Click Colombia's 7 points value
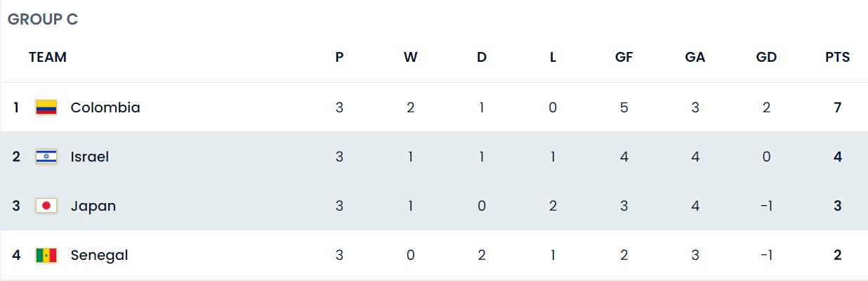This screenshot has width=868, height=281. click(x=838, y=107)
